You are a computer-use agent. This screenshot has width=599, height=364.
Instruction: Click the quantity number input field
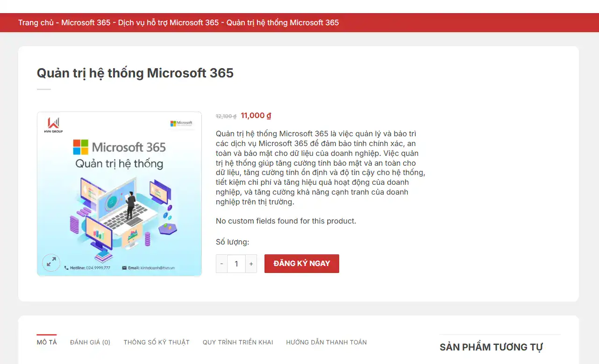236,264
